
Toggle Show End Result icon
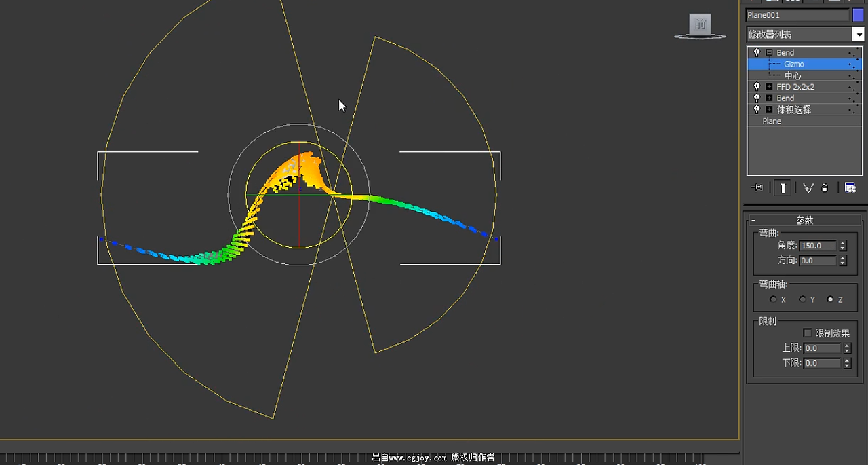(x=783, y=188)
